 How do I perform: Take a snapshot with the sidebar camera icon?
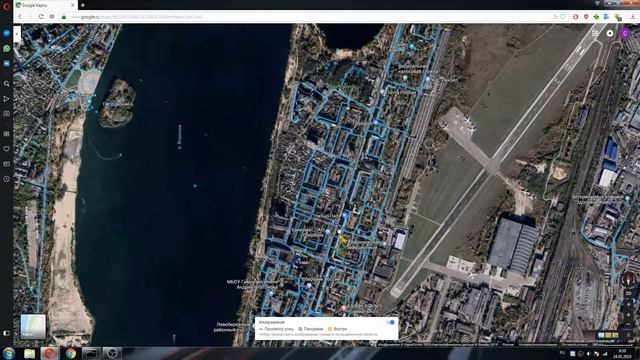pos(7,114)
